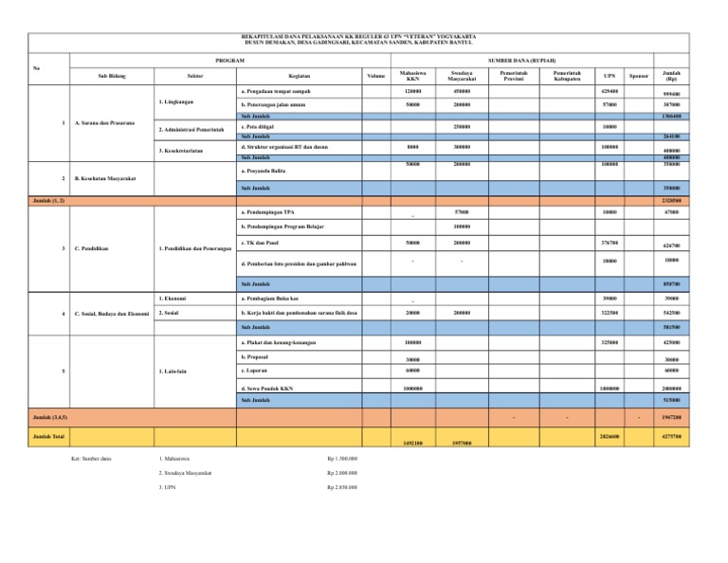
Task: Click the Swadaya Masyarakat column header
Action: (x=462, y=76)
